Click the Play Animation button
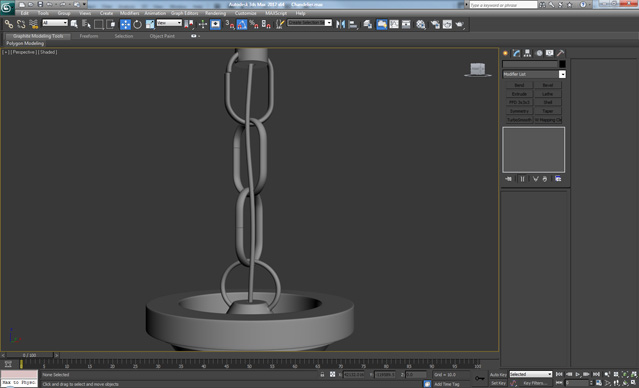Viewport: 639px width, 388px height. [577, 374]
